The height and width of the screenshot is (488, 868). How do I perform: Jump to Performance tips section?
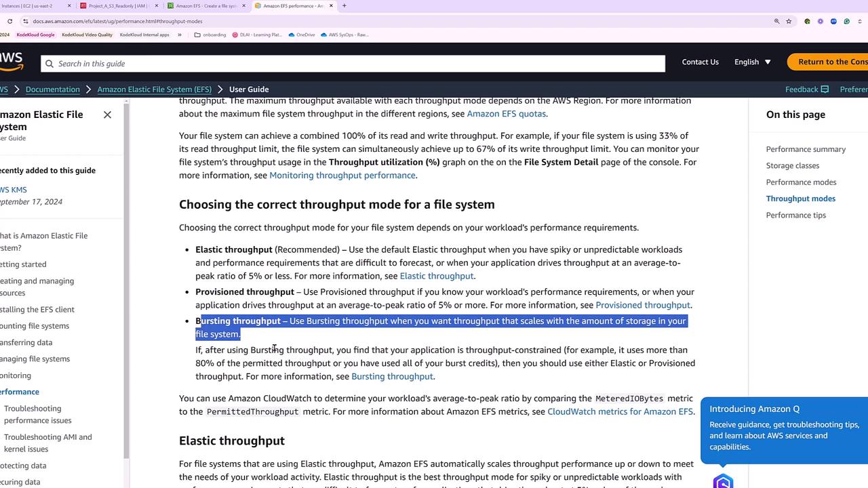[x=796, y=215]
